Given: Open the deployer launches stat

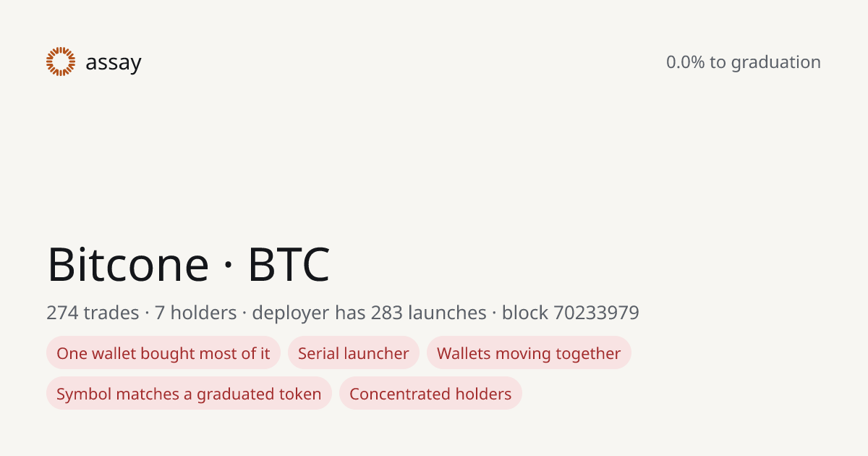Looking at the screenshot, I should pyautogui.click(x=369, y=313).
